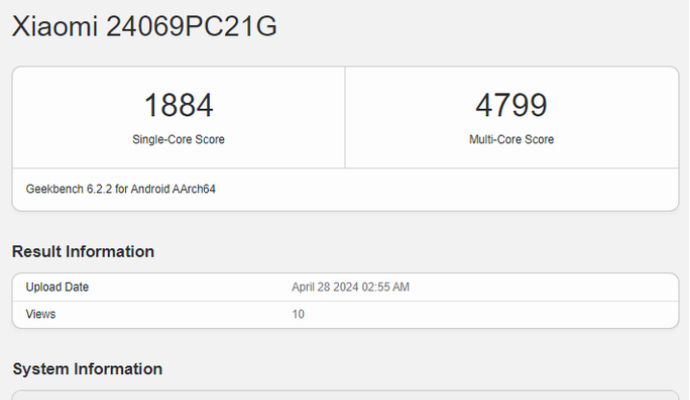Click the Geekbench 6.2.2 for Android AArch64 text
Viewport: 690px width, 400px height.
pos(121,189)
